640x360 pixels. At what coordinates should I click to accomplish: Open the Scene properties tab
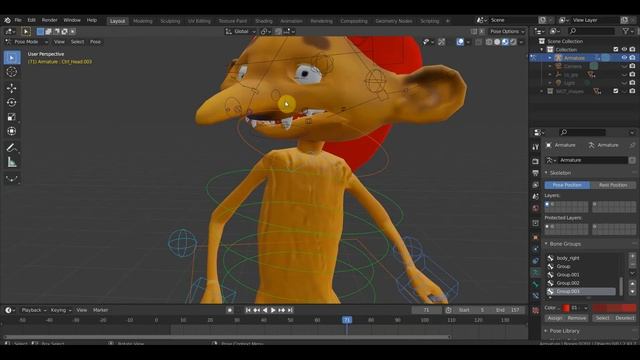point(536,196)
